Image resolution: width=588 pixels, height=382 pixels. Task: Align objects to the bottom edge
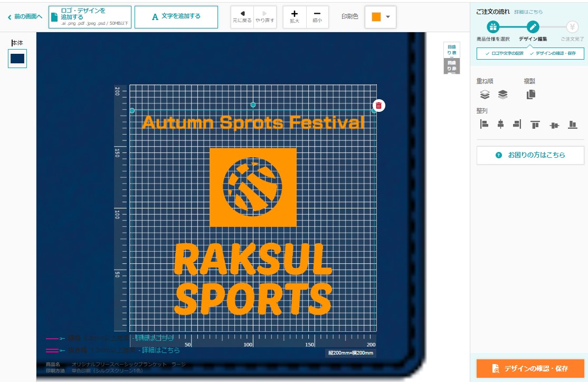(x=573, y=125)
